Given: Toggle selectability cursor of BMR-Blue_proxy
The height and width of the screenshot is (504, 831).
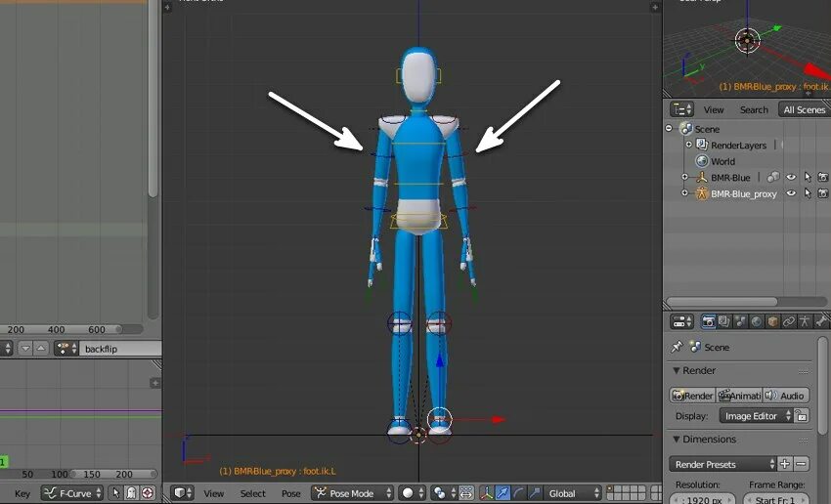Looking at the screenshot, I should [x=808, y=193].
